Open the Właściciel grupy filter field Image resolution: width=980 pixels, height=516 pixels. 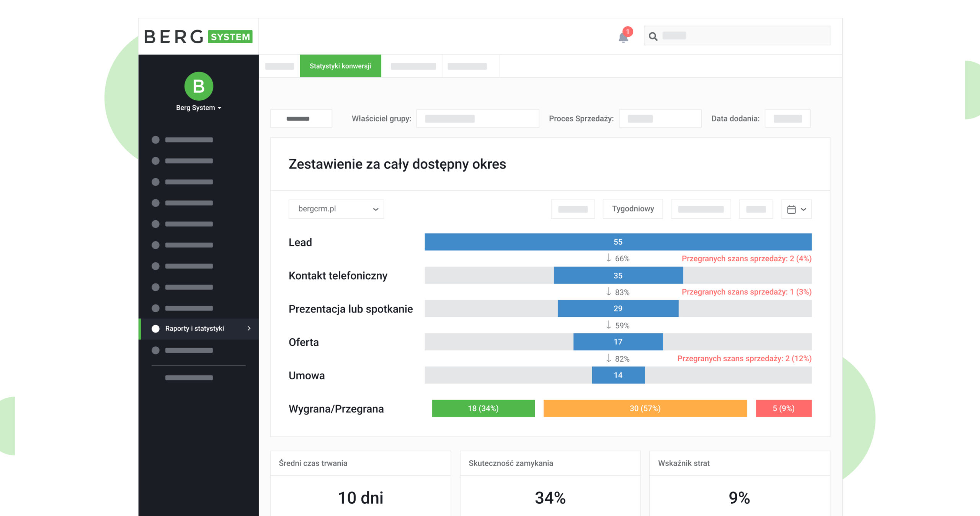point(478,119)
